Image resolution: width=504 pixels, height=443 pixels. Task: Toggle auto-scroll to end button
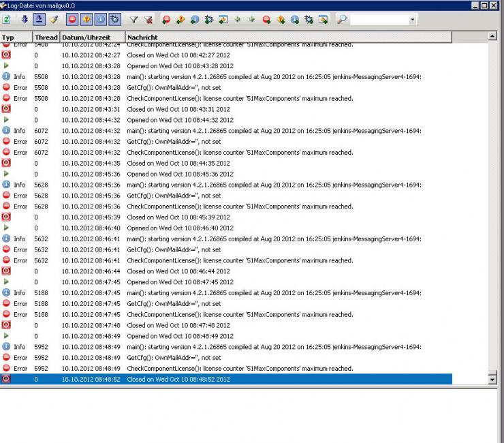coord(40,20)
